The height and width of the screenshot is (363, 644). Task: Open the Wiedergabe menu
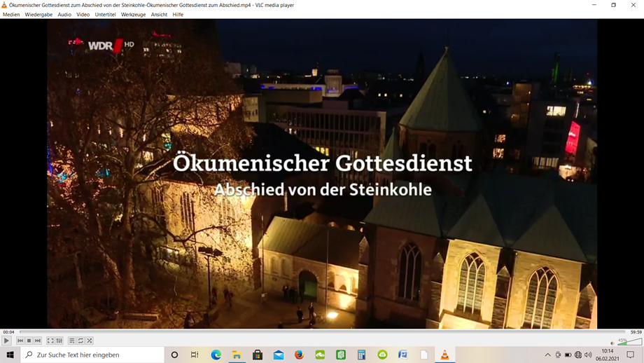click(38, 15)
